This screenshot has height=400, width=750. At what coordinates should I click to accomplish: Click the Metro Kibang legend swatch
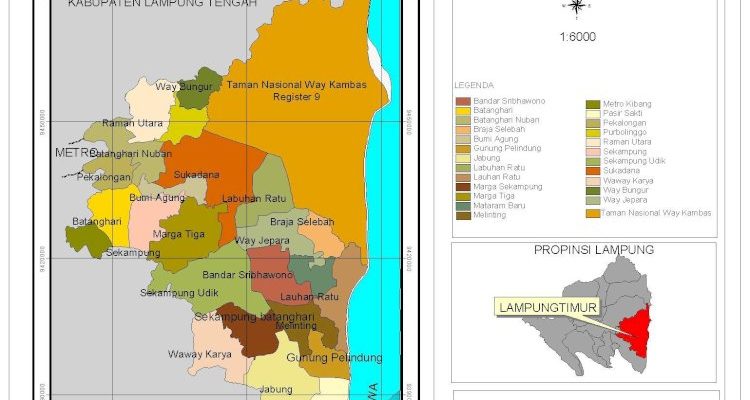pos(594,103)
